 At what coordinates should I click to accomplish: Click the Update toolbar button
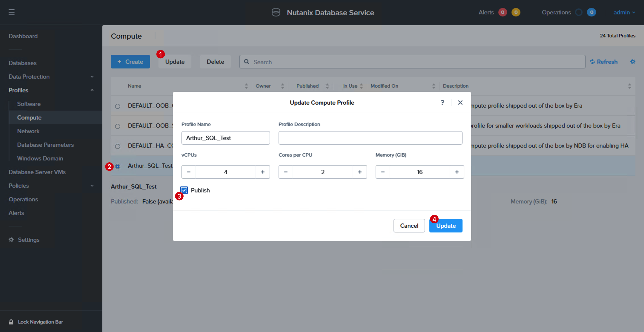click(x=175, y=62)
